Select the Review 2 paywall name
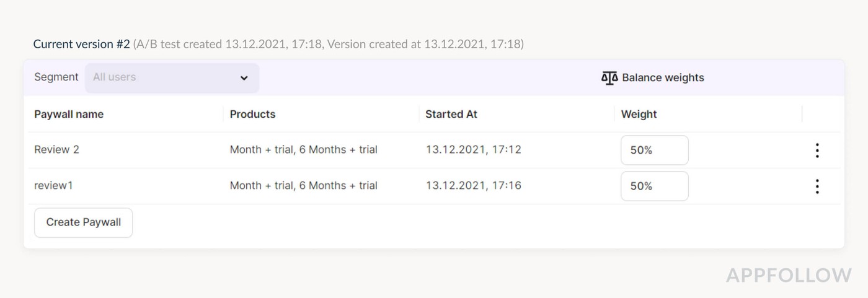Image resolution: width=868 pixels, height=298 pixels. pos(56,149)
